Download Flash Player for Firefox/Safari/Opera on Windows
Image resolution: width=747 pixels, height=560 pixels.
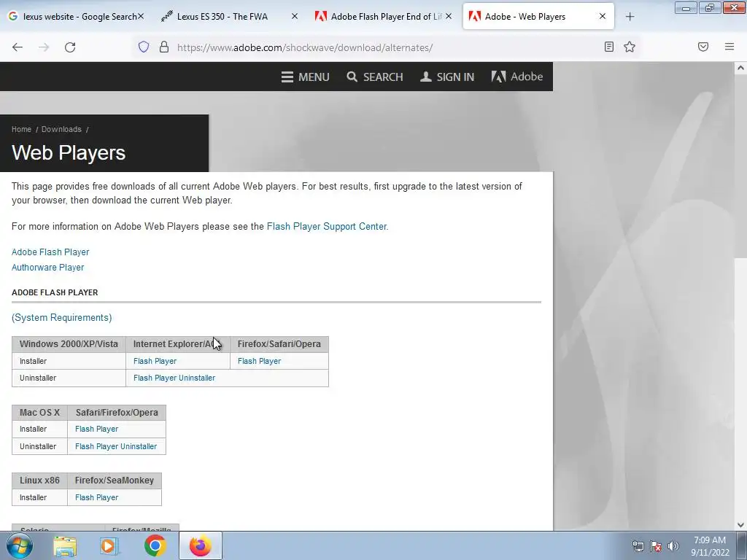click(x=259, y=361)
